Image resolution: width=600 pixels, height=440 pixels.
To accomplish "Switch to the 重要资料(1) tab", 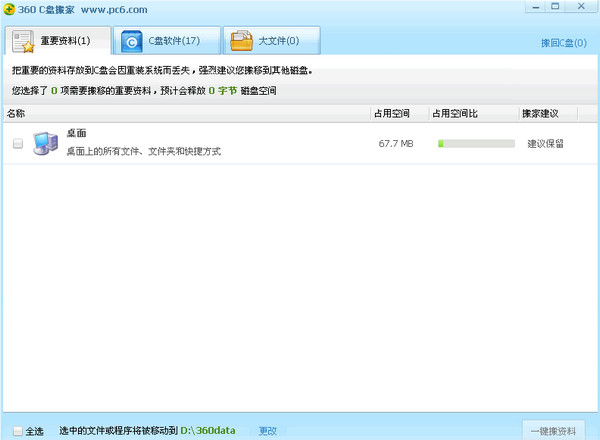I will (58, 41).
